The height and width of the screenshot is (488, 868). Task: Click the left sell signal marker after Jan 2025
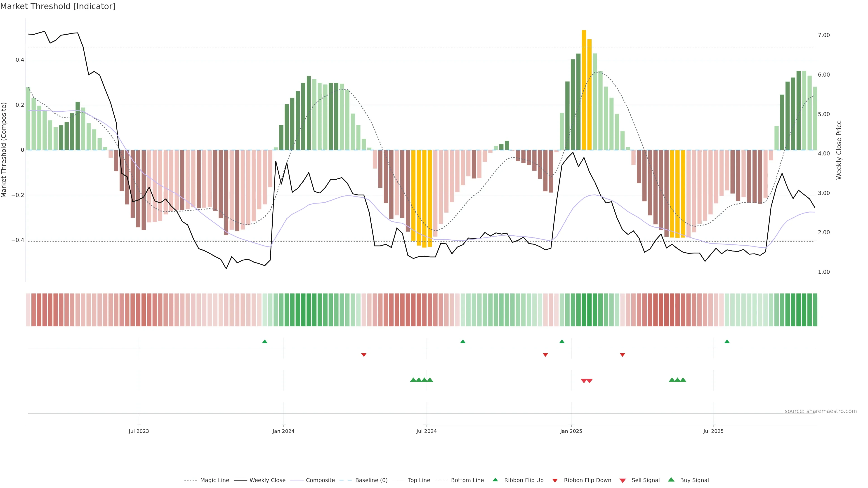[584, 381]
